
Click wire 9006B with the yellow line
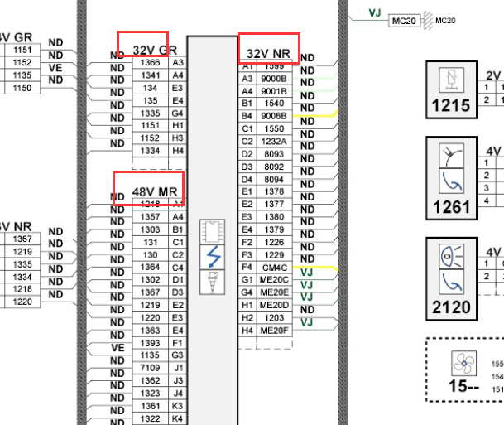[274, 116]
